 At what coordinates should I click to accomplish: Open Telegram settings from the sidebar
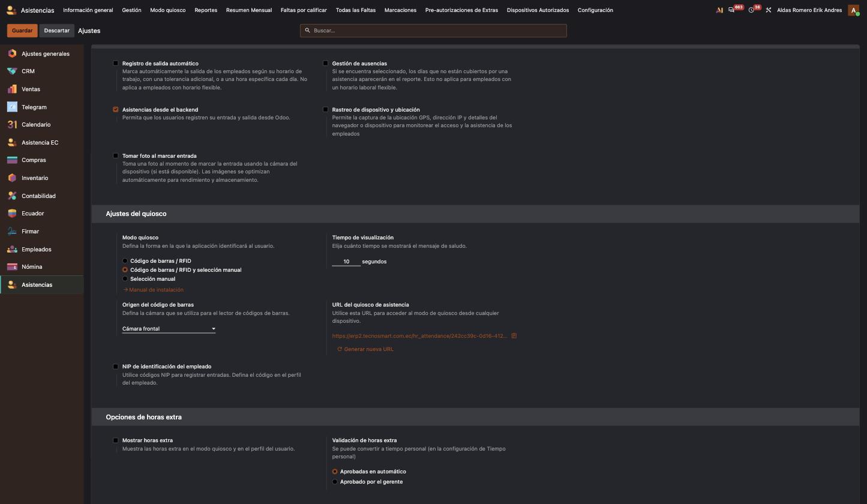(41, 107)
